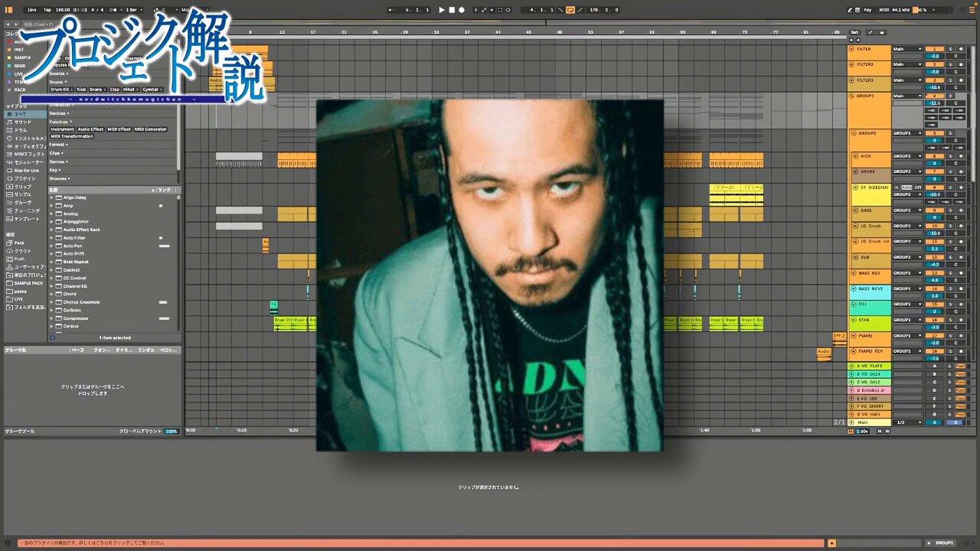980x551 pixels.
Task: Arm the Arrangement Record button
Action: coord(462,10)
